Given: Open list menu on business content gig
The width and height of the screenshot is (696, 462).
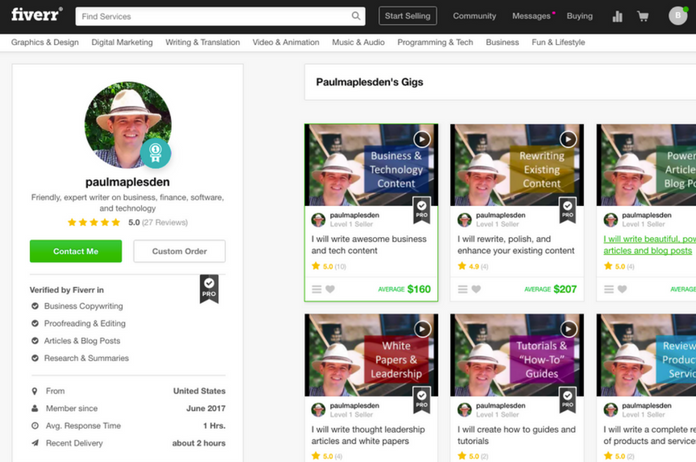Looking at the screenshot, I should 317,289.
